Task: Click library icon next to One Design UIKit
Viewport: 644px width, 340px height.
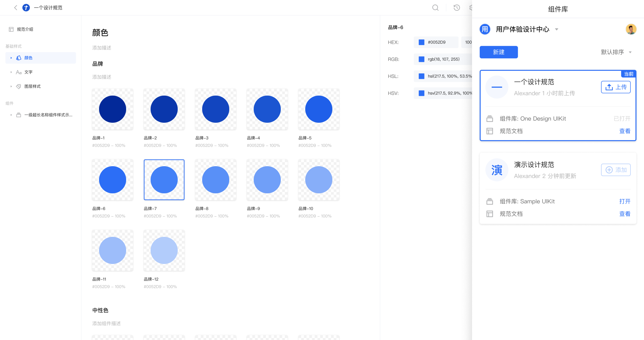Action: click(x=489, y=119)
